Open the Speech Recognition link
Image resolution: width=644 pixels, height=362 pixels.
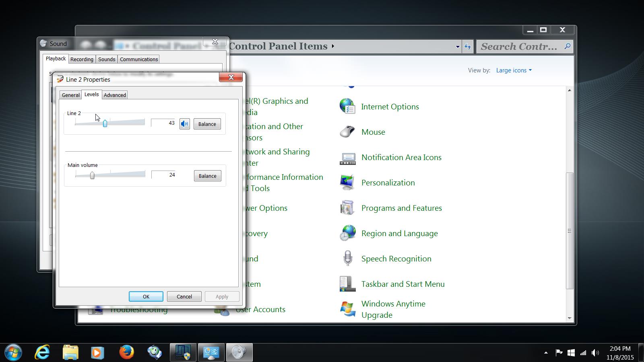click(x=396, y=259)
